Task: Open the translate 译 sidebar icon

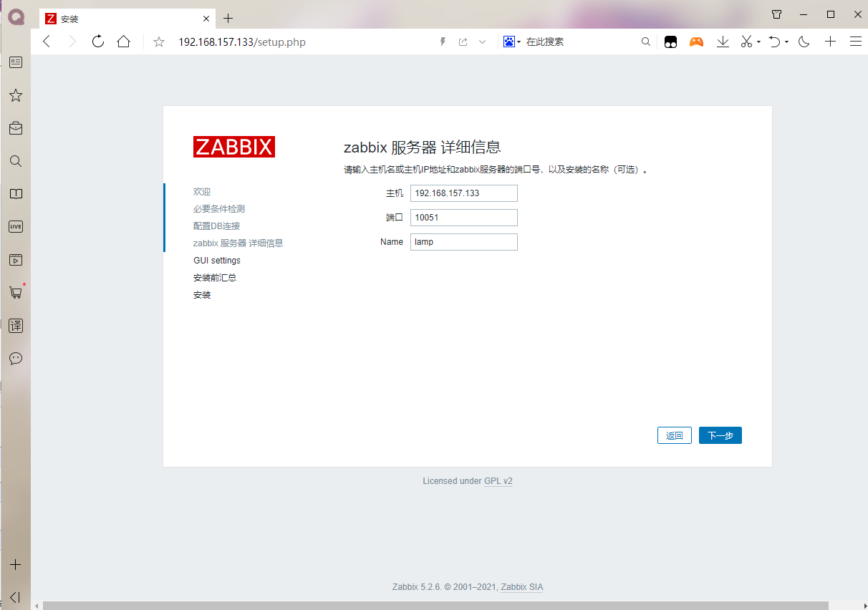Action: coord(15,326)
